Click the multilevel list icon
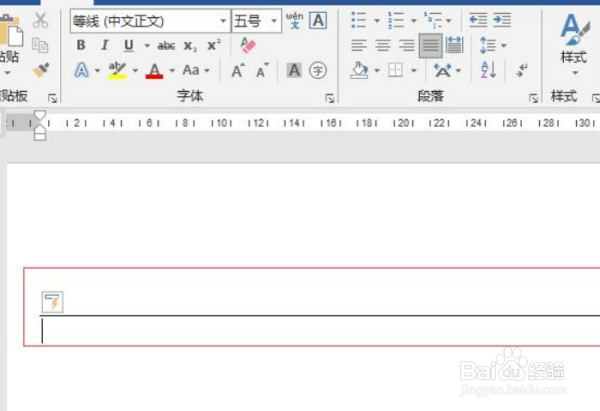 tap(433, 20)
